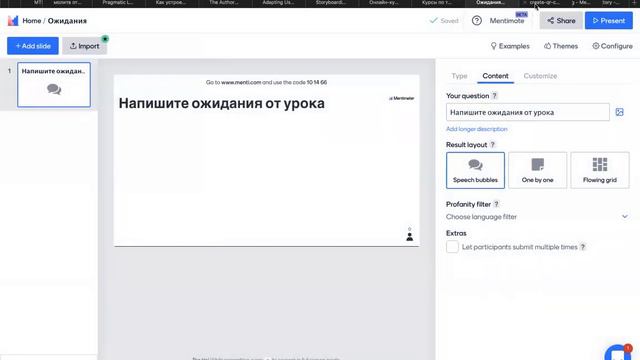Click the Import button

click(x=84, y=46)
